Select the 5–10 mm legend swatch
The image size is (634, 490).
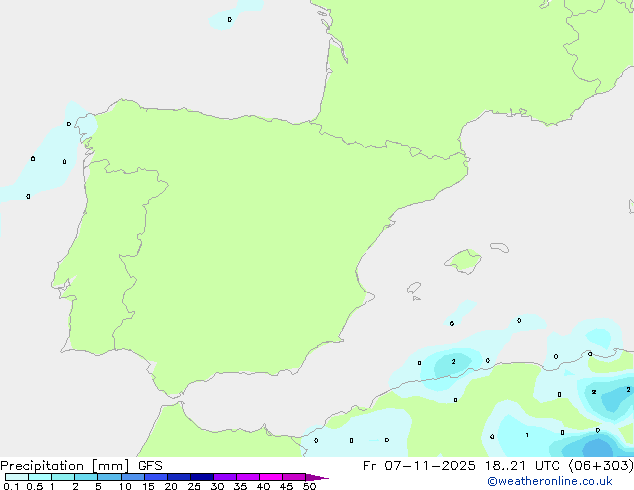(x=109, y=477)
